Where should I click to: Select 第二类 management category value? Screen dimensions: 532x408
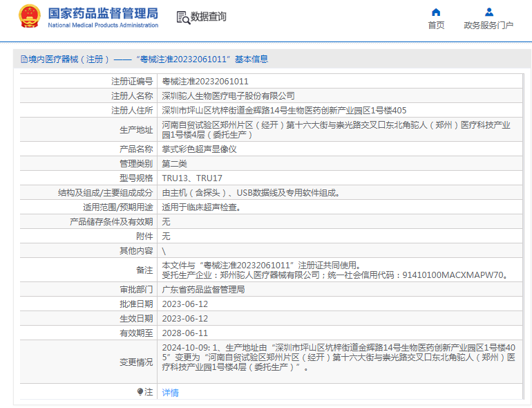pyautogui.click(x=174, y=164)
